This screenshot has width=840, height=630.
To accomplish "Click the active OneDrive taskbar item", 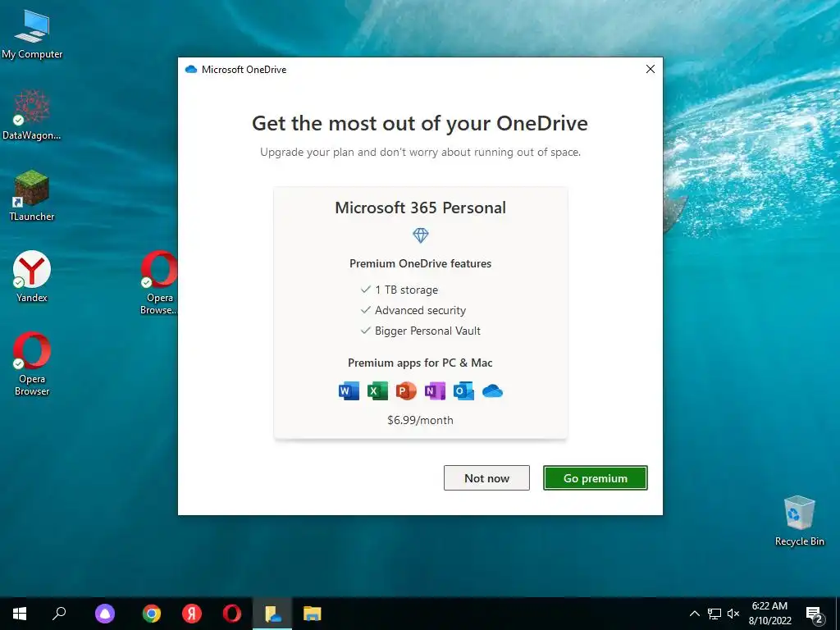I will pos(272,614).
